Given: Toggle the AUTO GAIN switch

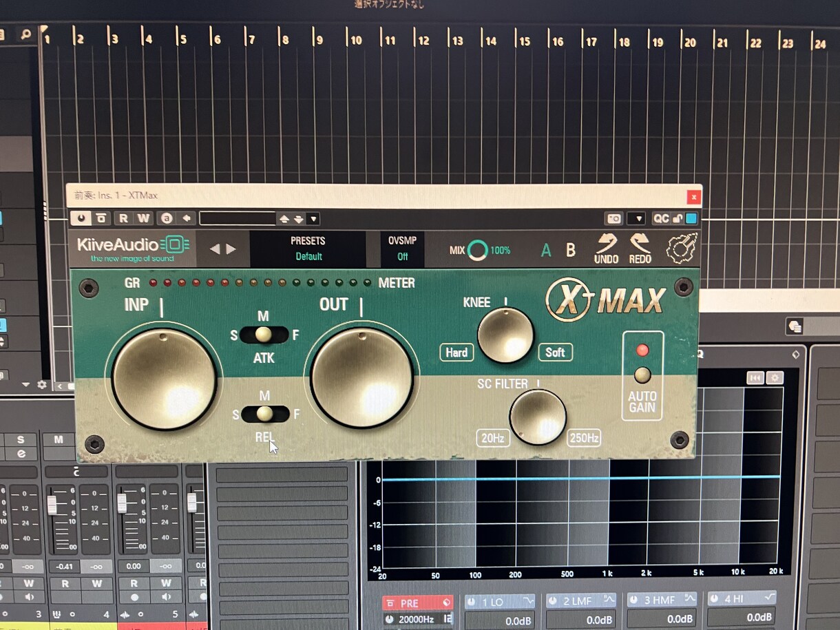Looking at the screenshot, I should pos(642,375).
